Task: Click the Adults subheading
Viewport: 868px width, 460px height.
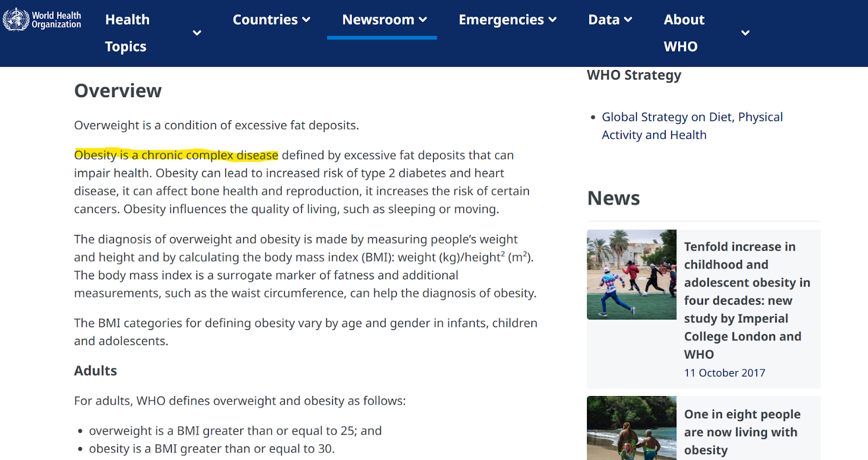Action: tap(95, 370)
